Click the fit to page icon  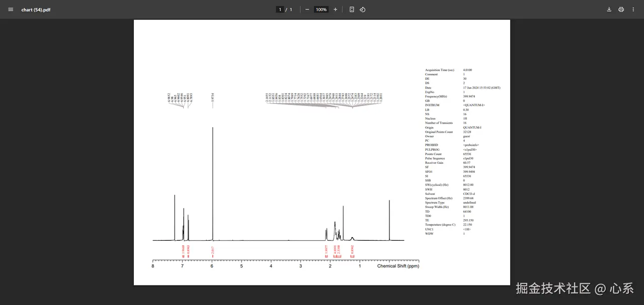tap(352, 10)
